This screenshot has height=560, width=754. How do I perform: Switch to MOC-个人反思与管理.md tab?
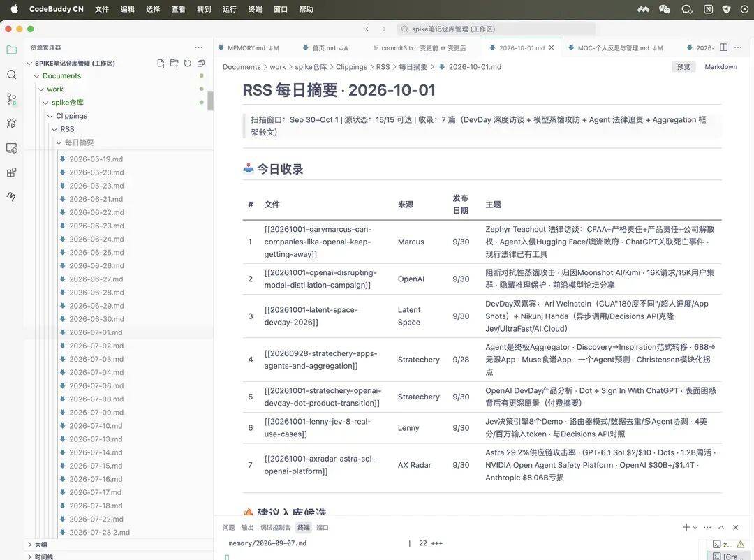615,47
